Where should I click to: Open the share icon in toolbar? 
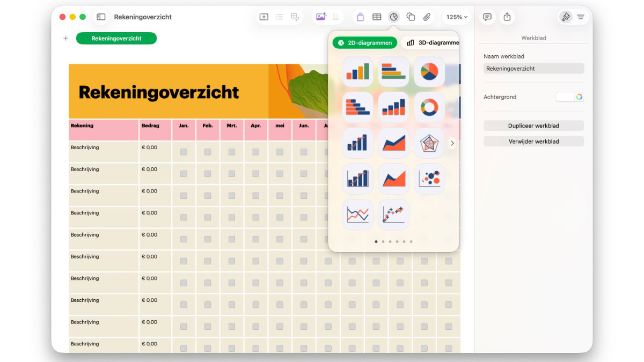click(507, 17)
